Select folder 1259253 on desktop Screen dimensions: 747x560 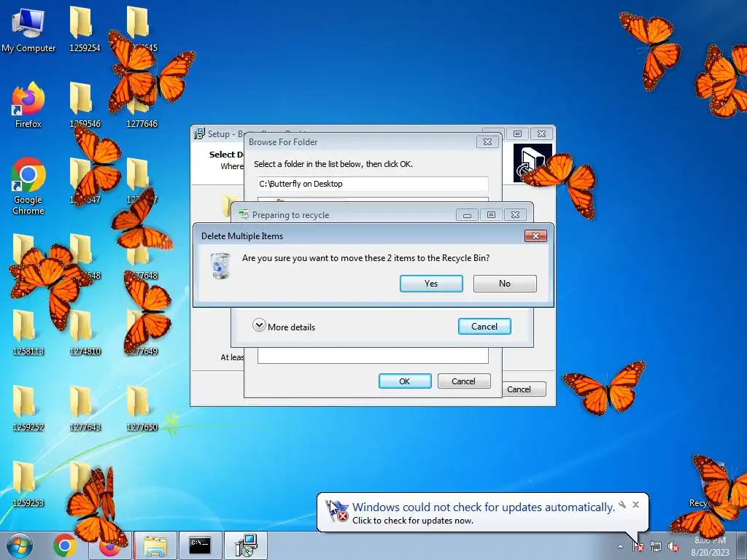point(28,484)
